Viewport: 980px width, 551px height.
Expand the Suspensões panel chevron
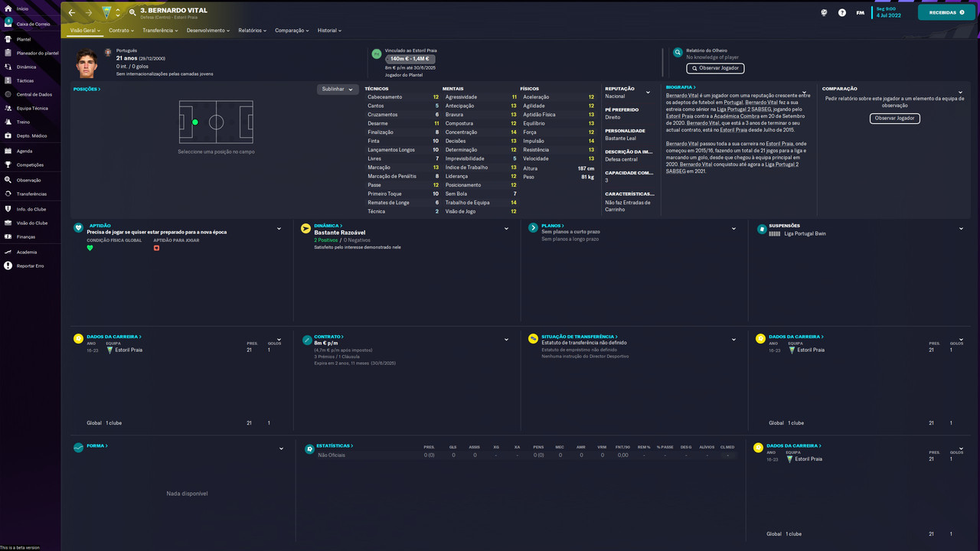click(961, 229)
